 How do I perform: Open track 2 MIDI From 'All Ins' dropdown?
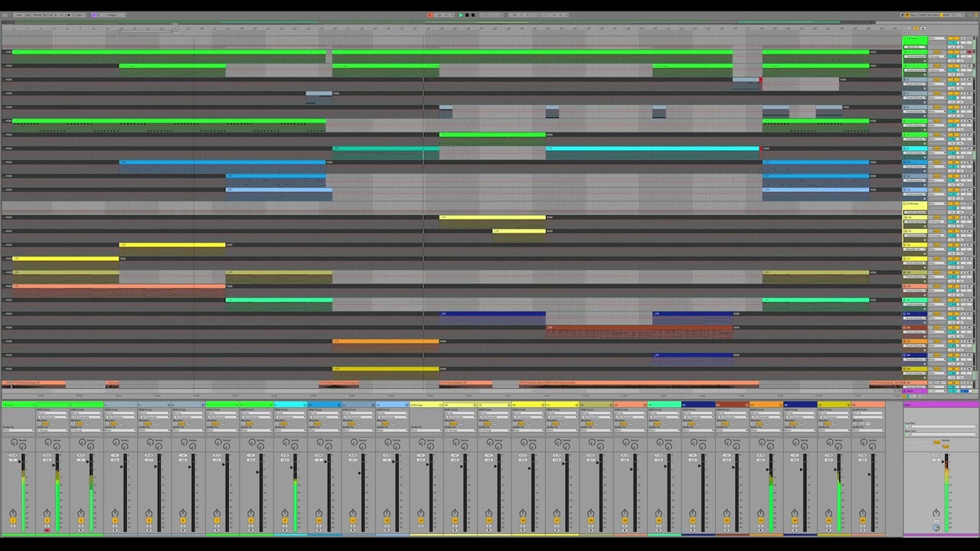[x=53, y=412]
